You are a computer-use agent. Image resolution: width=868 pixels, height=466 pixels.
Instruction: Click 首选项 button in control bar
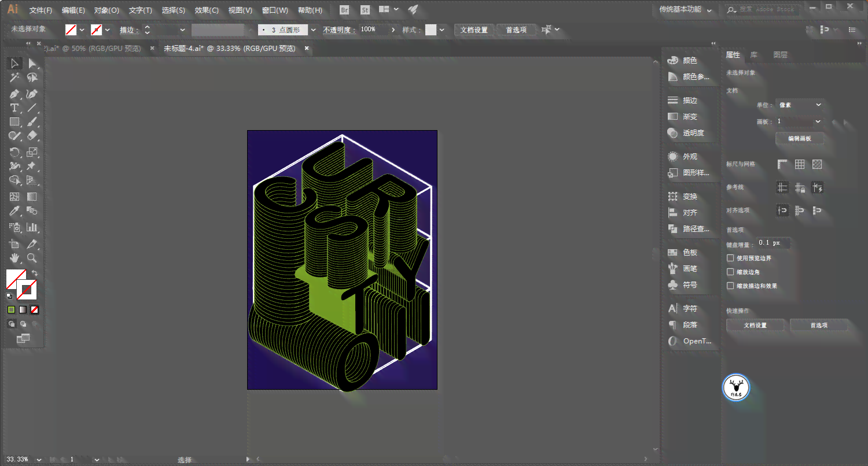[x=516, y=29]
